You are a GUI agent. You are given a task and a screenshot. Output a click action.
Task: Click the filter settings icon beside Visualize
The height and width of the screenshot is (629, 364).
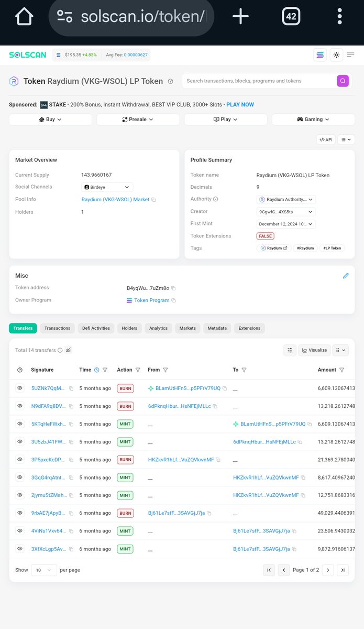point(289,350)
